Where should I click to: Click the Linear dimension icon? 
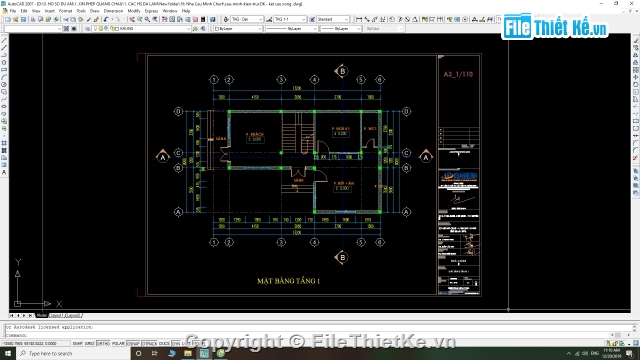click(359, 19)
